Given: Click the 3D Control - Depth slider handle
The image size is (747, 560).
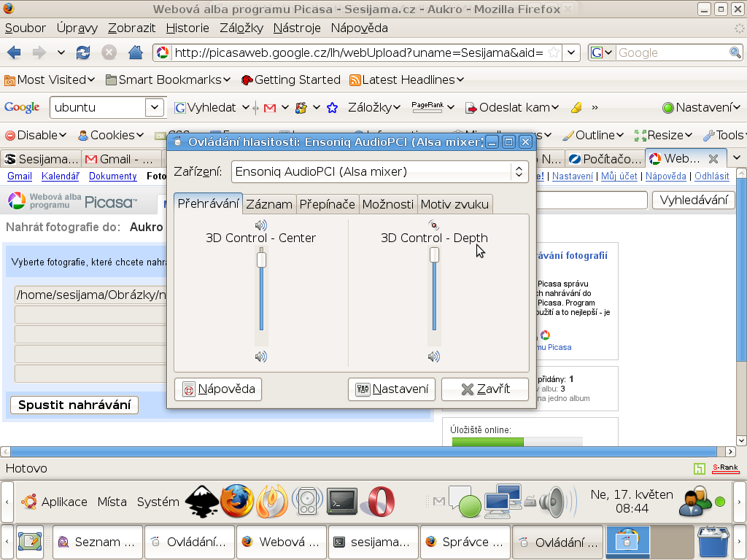Looking at the screenshot, I should click(x=434, y=254).
